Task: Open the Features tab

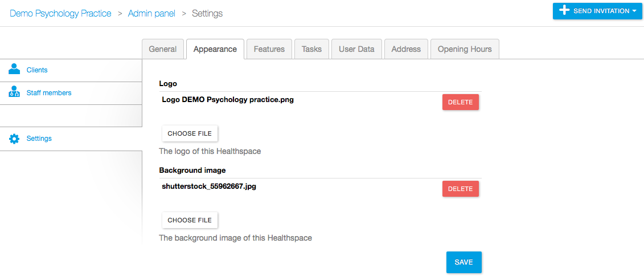Action: click(269, 49)
